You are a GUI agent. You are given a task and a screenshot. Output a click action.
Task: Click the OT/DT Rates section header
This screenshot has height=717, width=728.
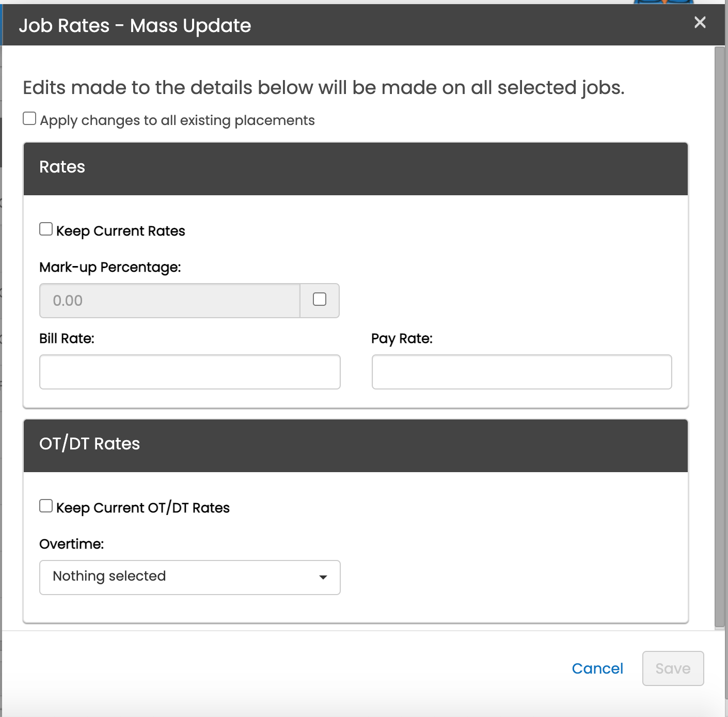[x=355, y=444]
